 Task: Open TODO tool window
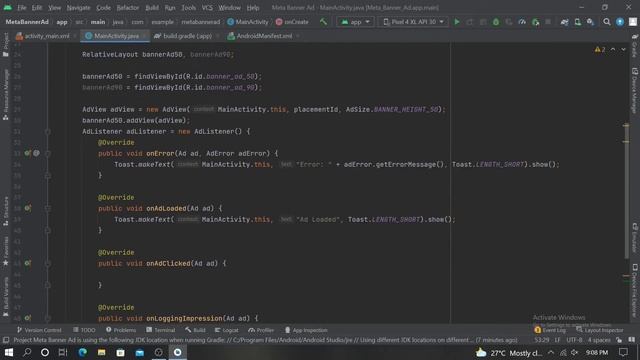pyautogui.click(x=84, y=330)
